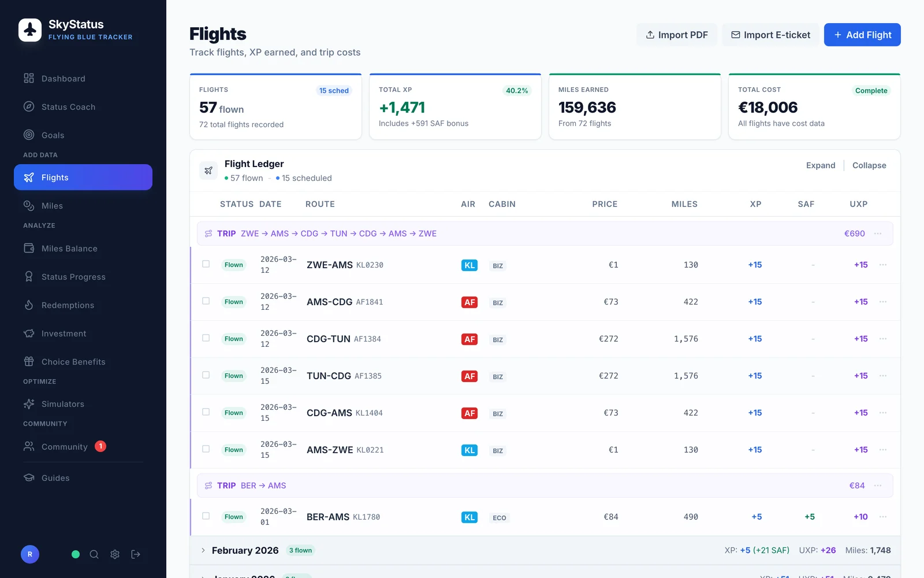
Task: Tick the checkbox for CDG-AMS KL1404
Action: point(206,412)
